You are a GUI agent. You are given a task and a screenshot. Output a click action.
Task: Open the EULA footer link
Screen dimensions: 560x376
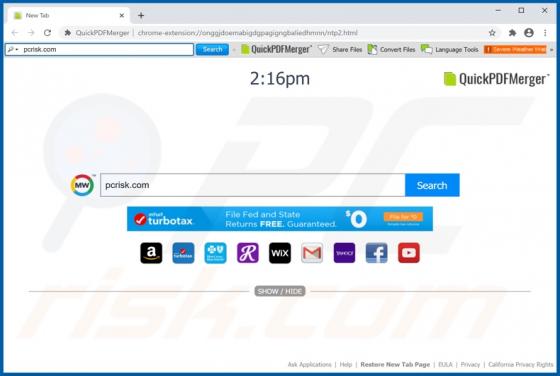(x=445, y=365)
